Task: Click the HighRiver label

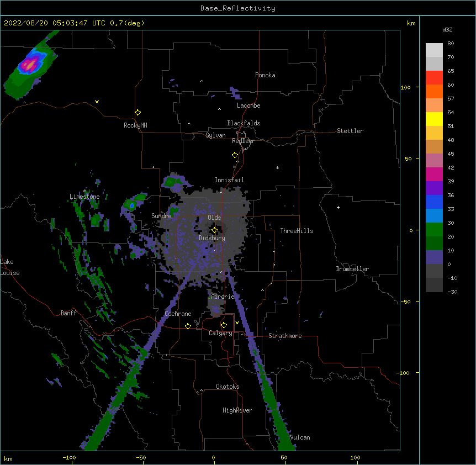Action: click(237, 410)
